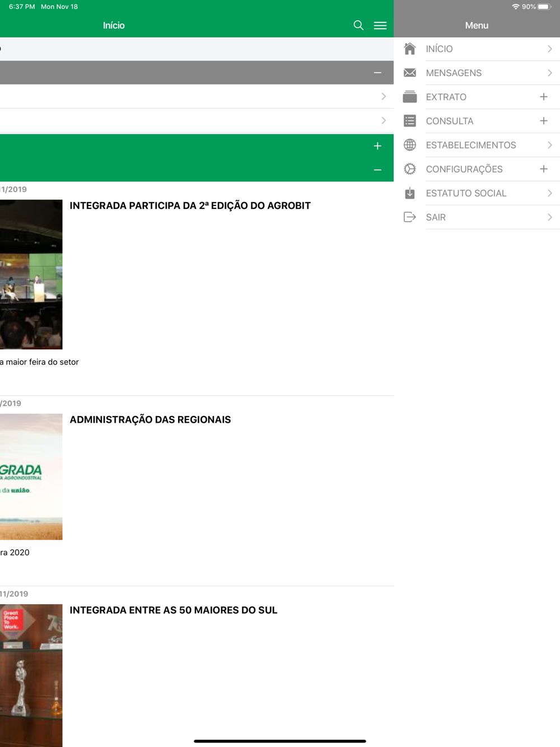560x747 pixels.
Task: Open the MENSAGENS menu item
Action: point(477,73)
